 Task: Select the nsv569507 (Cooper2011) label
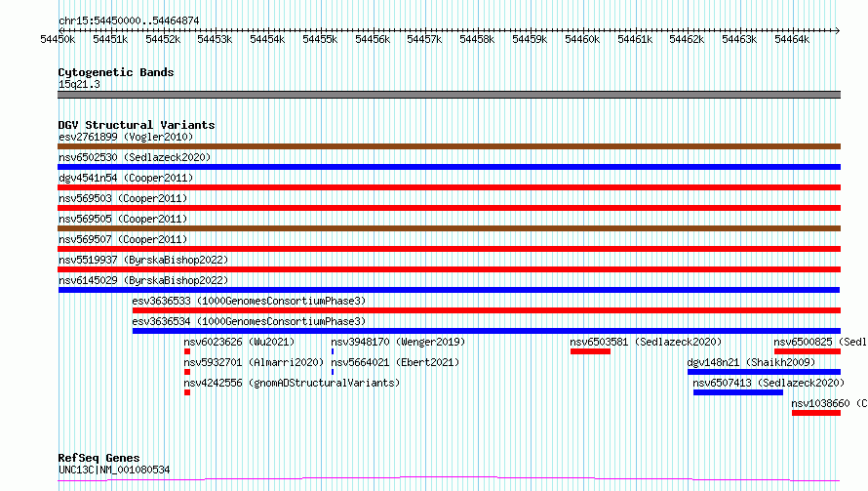(x=123, y=239)
